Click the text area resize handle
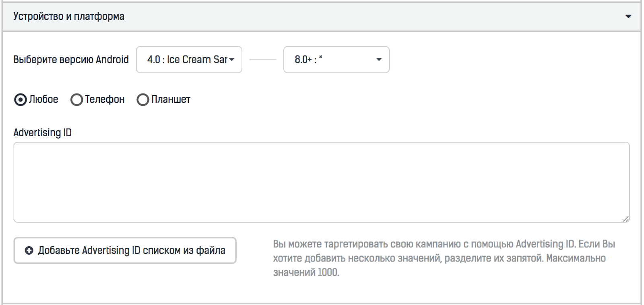This screenshot has height=305, width=644. (x=625, y=219)
